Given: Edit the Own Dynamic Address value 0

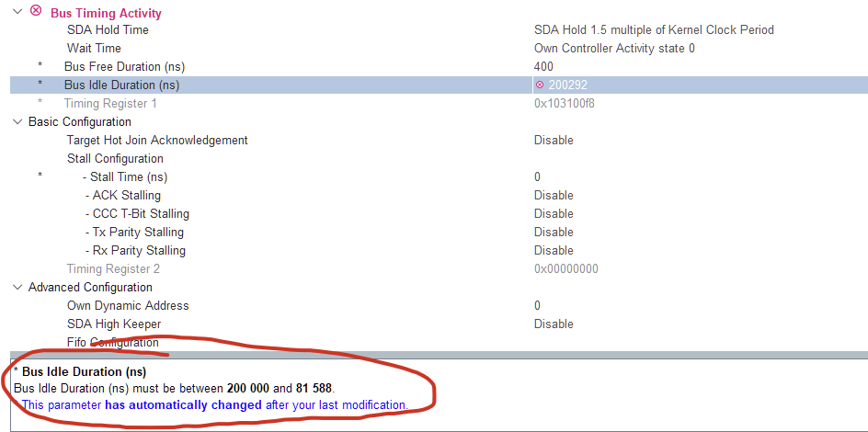Looking at the screenshot, I should [538, 305].
